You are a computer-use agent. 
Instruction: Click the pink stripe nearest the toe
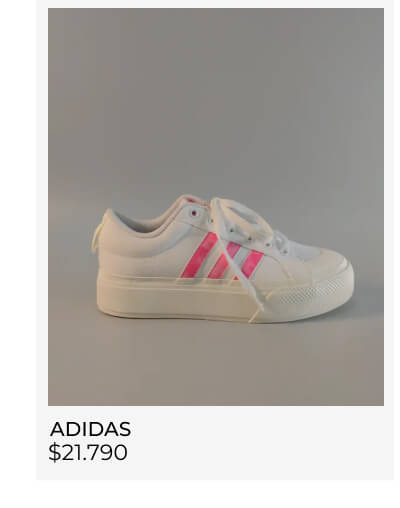pyautogui.click(x=251, y=265)
